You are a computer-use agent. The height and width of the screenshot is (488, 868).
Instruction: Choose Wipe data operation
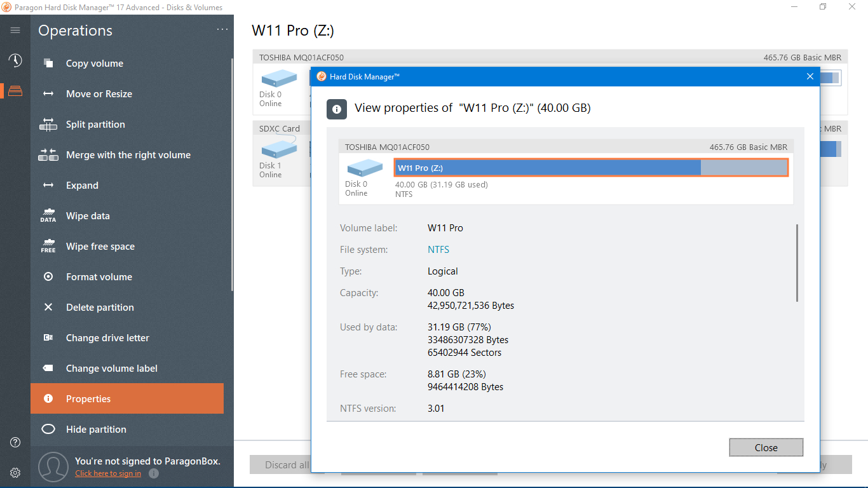(x=127, y=215)
